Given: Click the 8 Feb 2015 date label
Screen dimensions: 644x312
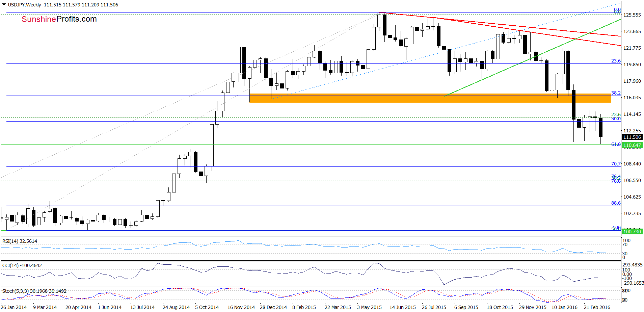Looking at the screenshot, I should [x=304, y=307].
